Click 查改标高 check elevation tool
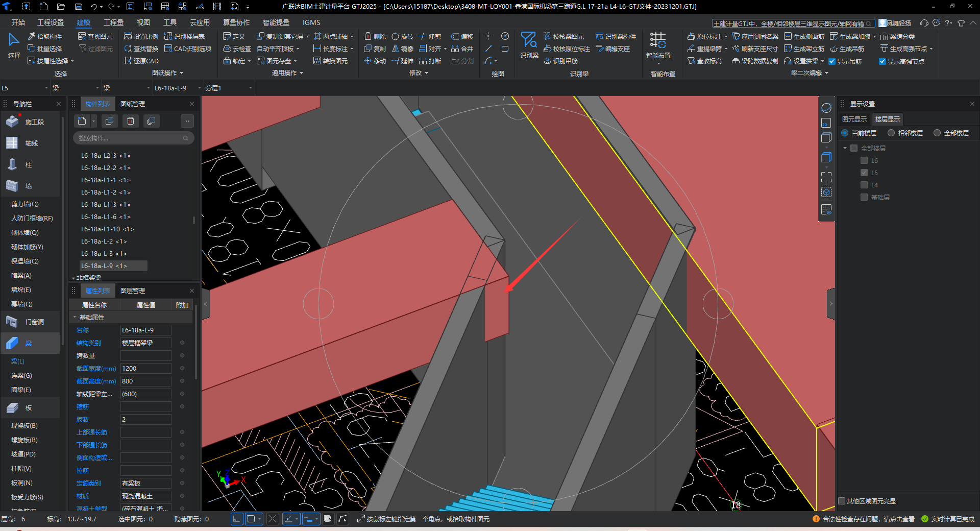The image size is (980, 531). 704,61
